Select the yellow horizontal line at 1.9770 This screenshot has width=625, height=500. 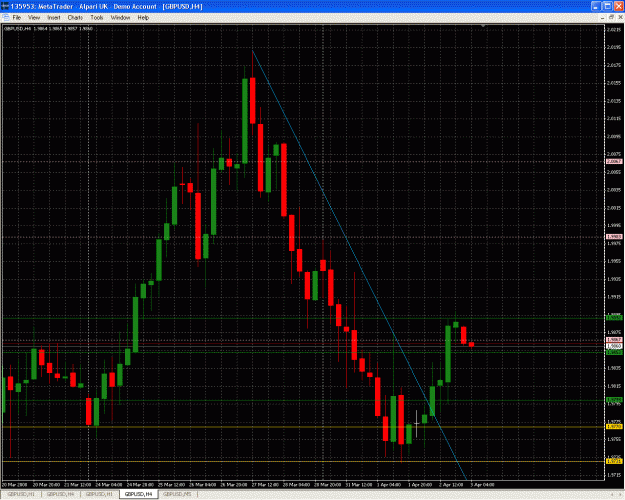click(x=303, y=427)
